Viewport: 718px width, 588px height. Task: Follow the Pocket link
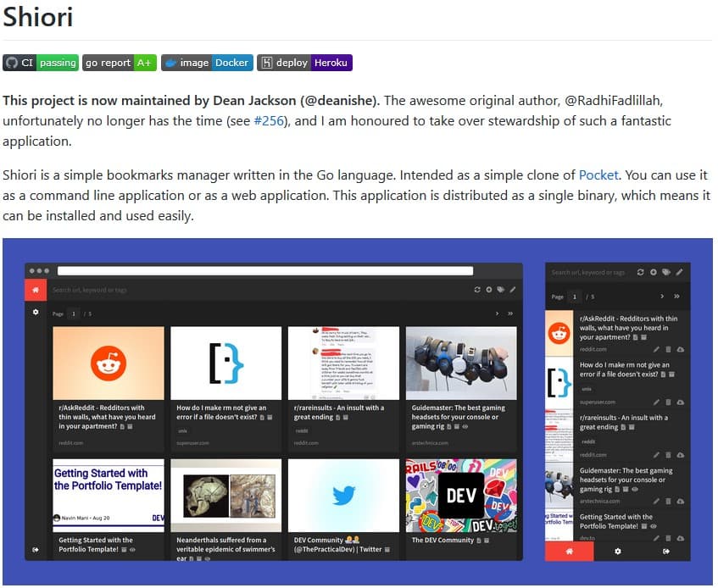click(x=598, y=175)
